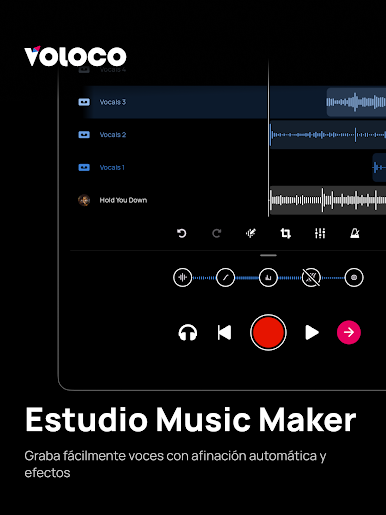Screen dimensions: 386x515
Task: Select the faded Vocals 4 track label
Action: [113, 70]
